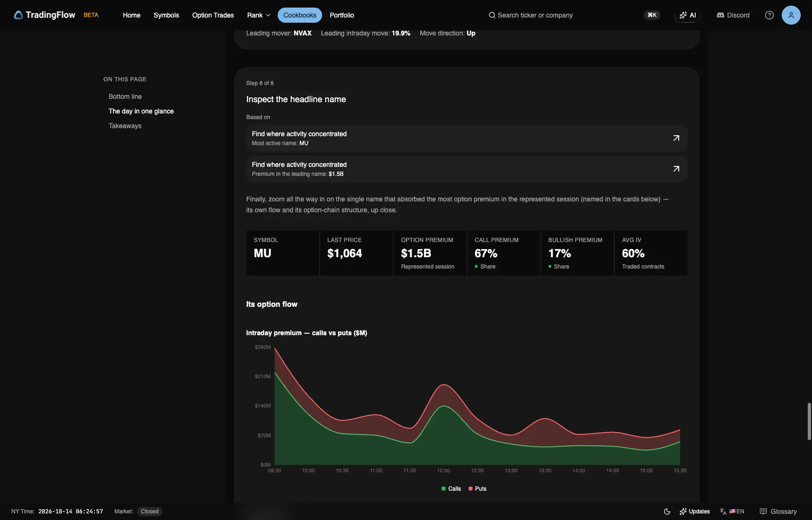This screenshot has height=520, width=812.
Task: Click the help question mark icon
Action: pos(769,15)
